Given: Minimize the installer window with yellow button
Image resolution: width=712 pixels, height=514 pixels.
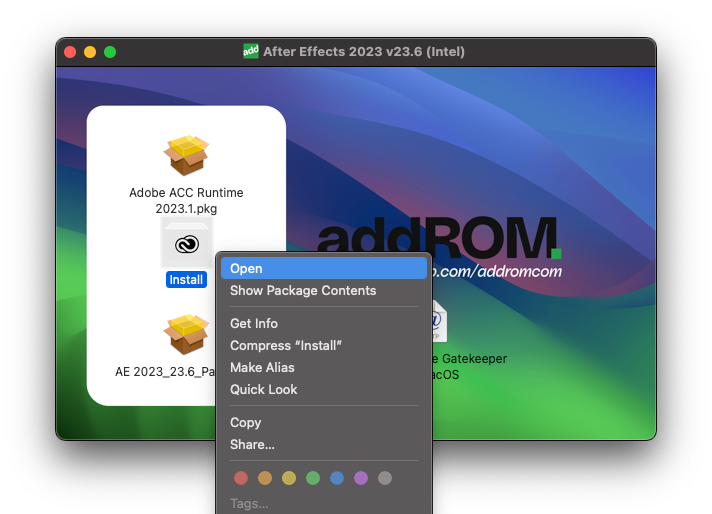Looking at the screenshot, I should (90, 52).
